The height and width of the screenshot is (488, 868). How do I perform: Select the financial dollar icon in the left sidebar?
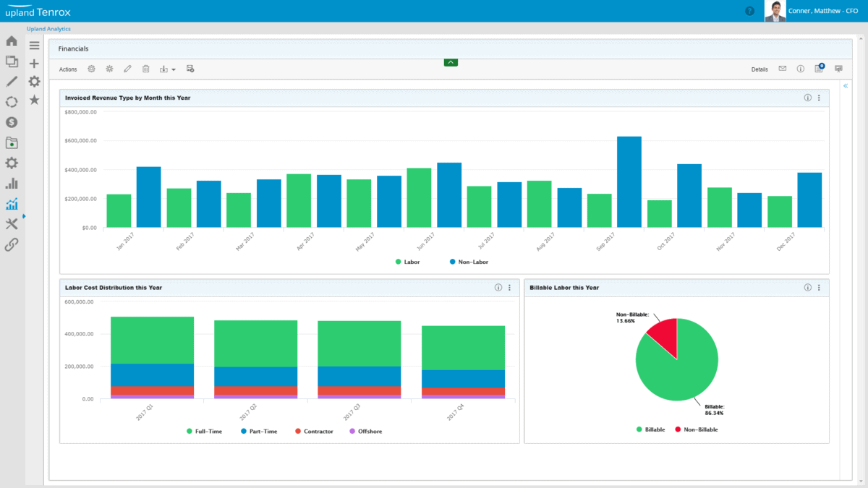12,123
